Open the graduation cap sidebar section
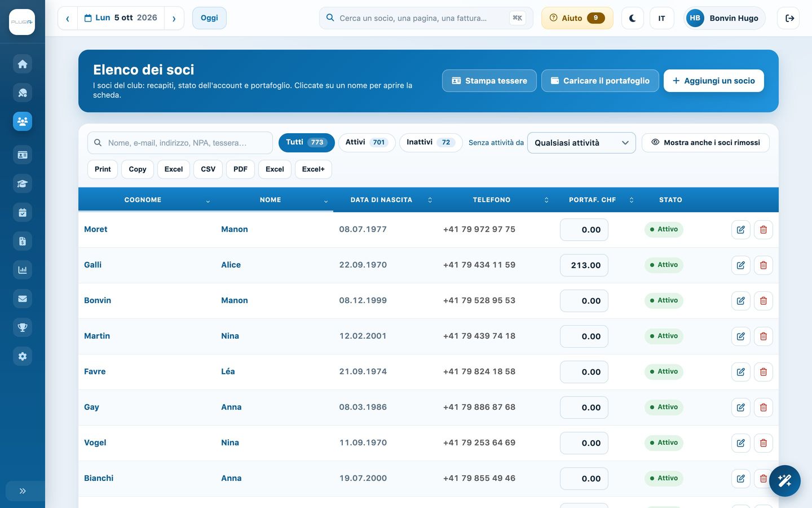This screenshot has width=812, height=508. [x=23, y=183]
